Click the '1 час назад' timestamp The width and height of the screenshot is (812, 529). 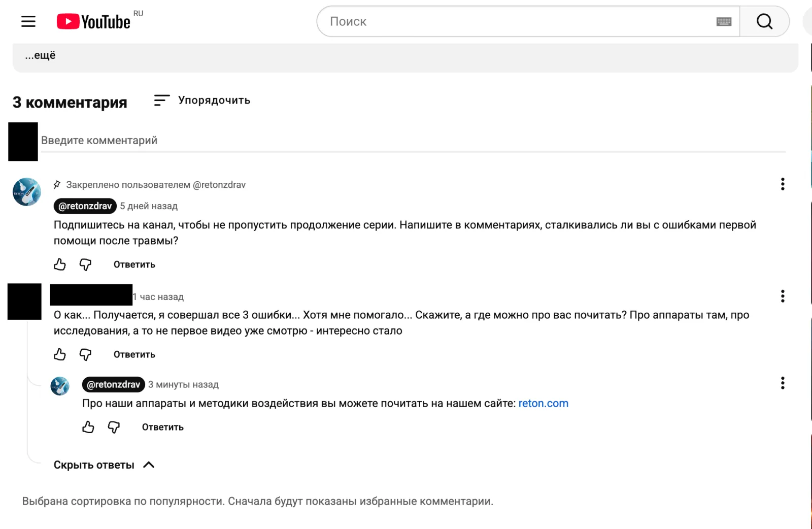[159, 297]
